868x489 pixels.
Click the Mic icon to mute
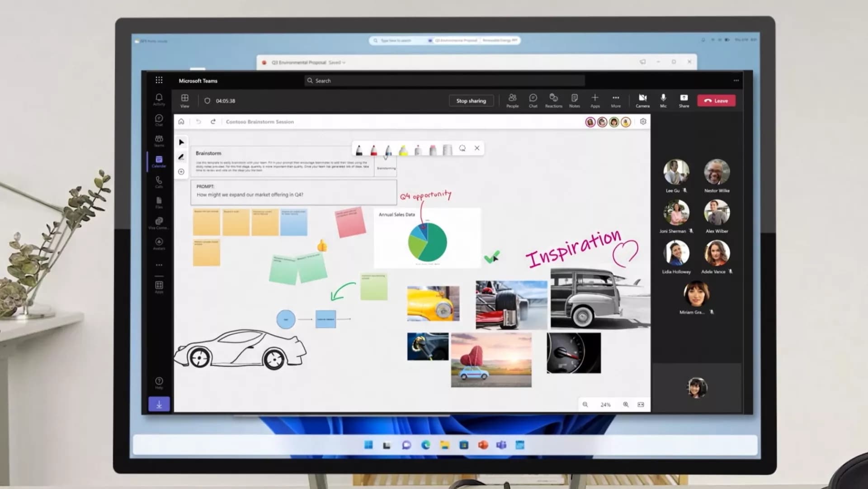(x=663, y=100)
